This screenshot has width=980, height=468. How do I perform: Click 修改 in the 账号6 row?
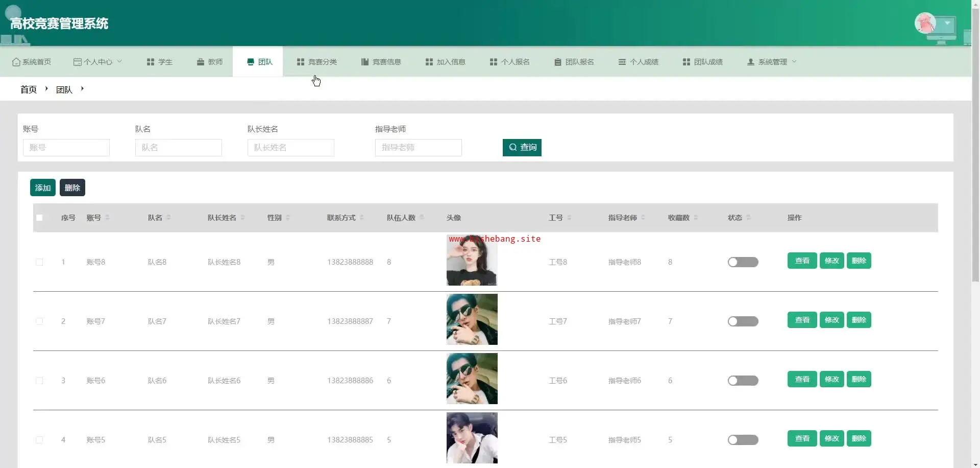[832, 379]
